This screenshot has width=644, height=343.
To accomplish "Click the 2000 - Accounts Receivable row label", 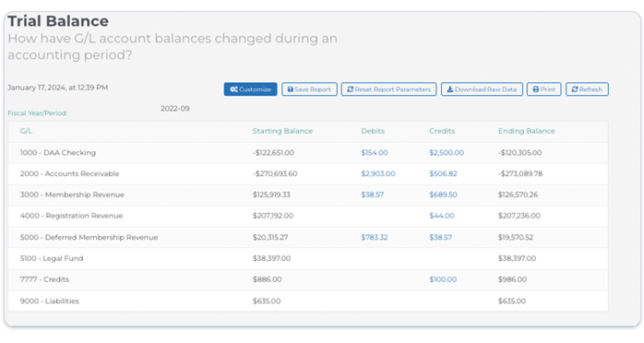I will pos(69,173).
